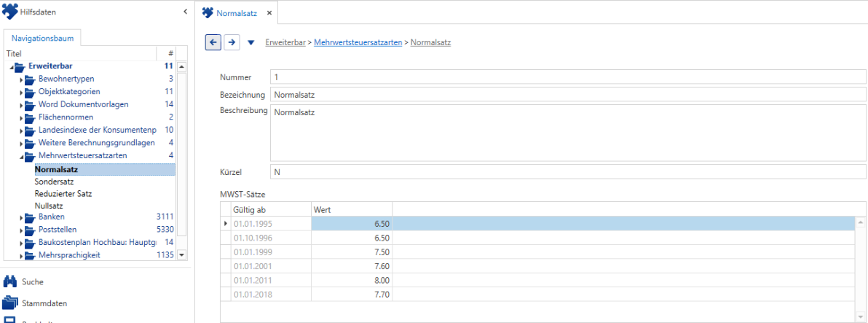
Task: Expand the Bewohnertypen node
Action: pos(21,79)
